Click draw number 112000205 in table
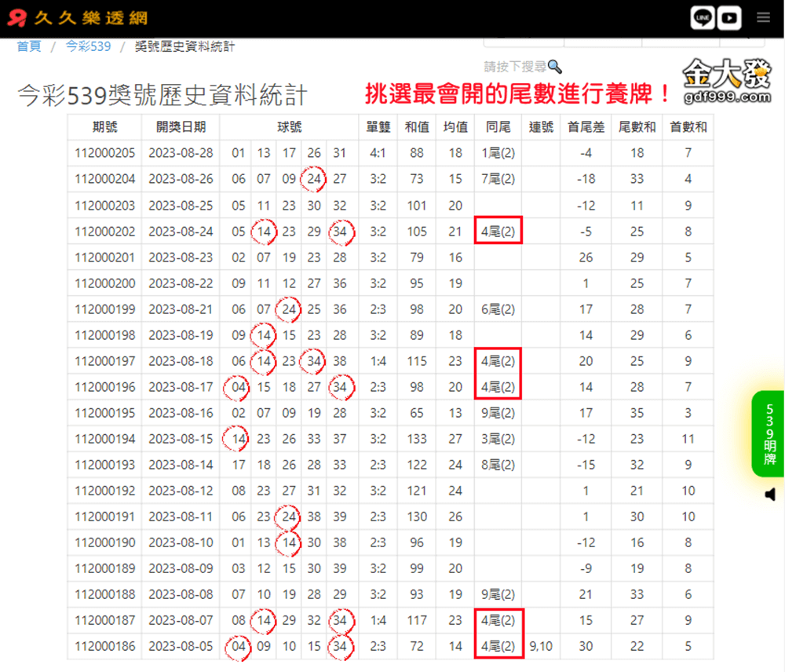This screenshot has width=785, height=672. pyautogui.click(x=104, y=153)
